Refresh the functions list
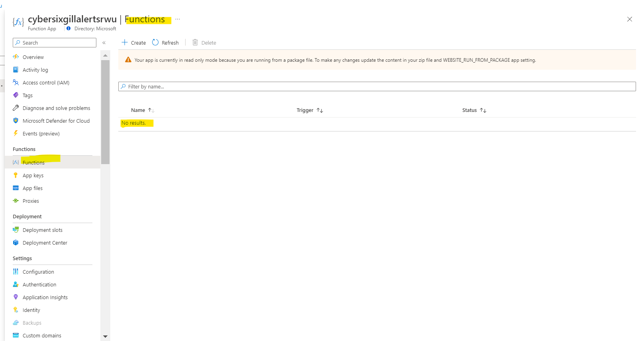 point(166,43)
